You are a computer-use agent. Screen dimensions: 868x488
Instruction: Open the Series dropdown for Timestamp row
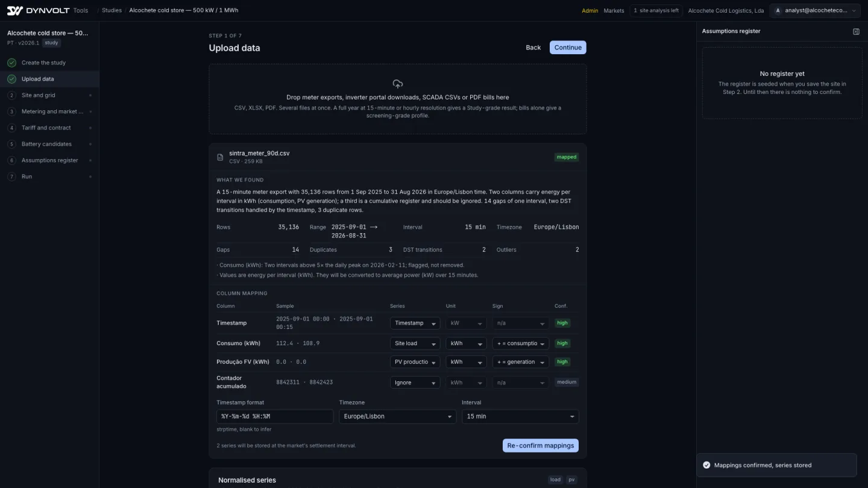(415, 323)
